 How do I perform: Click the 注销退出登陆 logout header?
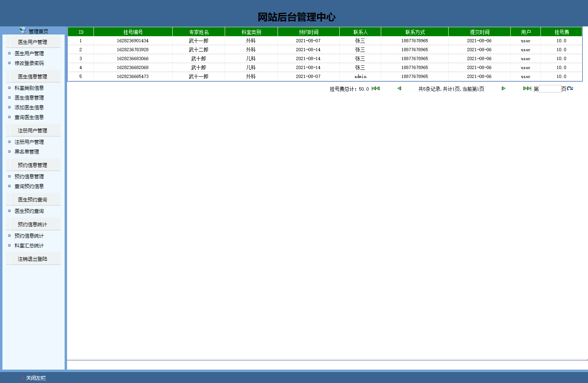33,259
